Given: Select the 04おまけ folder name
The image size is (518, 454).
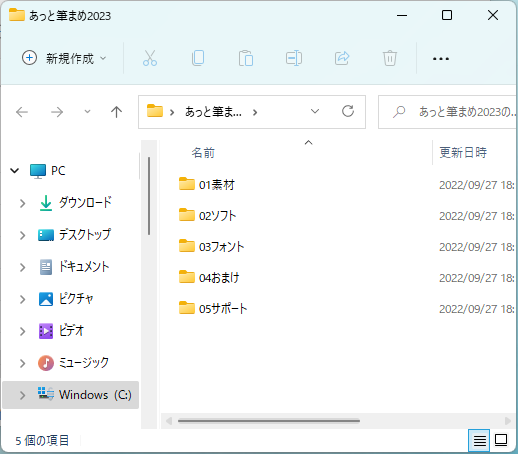Looking at the screenshot, I should (x=219, y=278).
